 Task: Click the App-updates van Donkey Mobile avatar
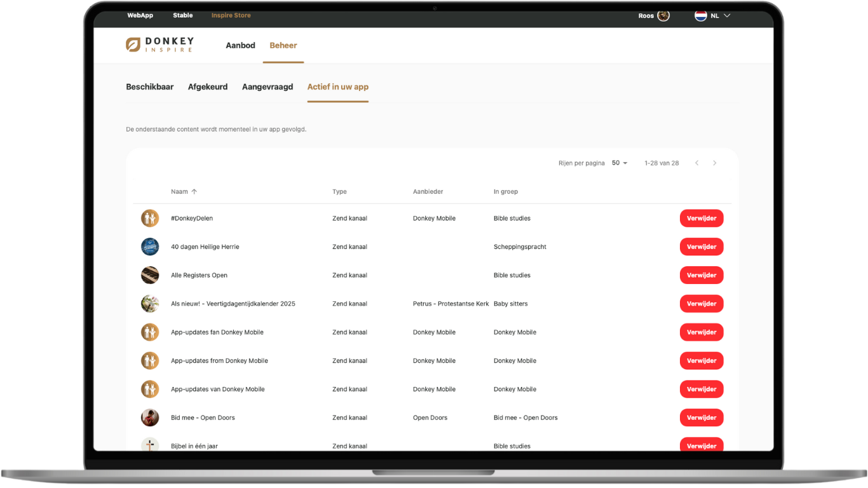pos(150,389)
